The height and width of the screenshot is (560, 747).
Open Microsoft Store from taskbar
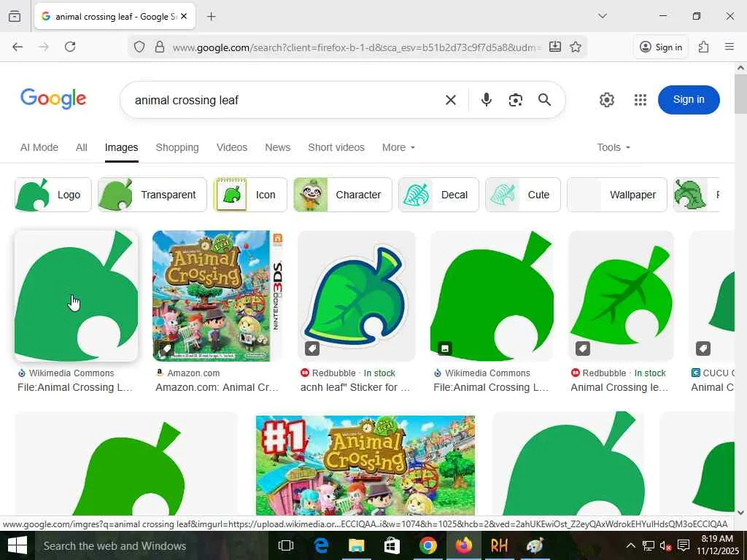pyautogui.click(x=392, y=545)
